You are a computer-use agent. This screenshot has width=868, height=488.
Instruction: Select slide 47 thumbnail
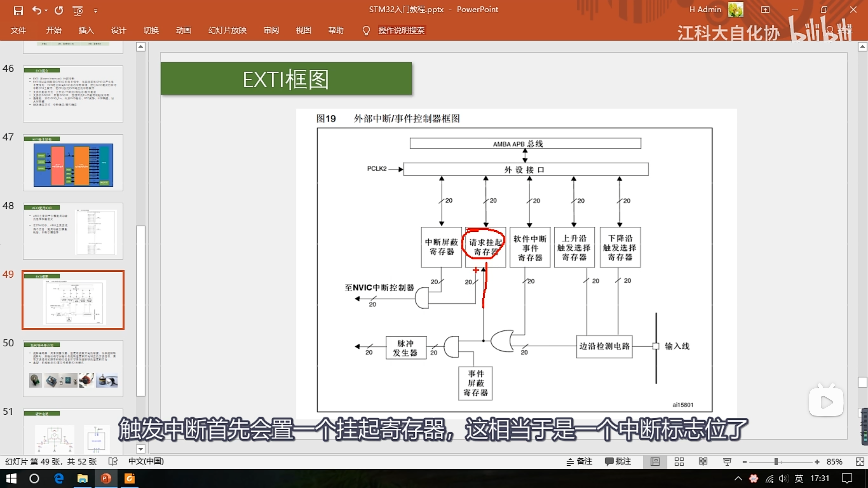[x=73, y=163]
